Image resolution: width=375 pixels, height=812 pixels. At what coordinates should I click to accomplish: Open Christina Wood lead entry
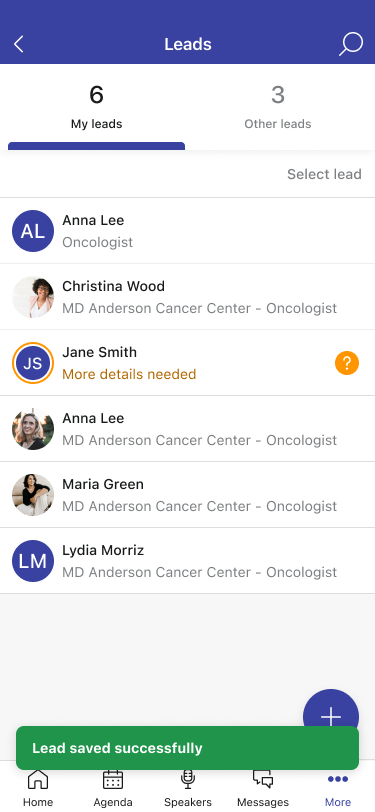click(x=188, y=297)
